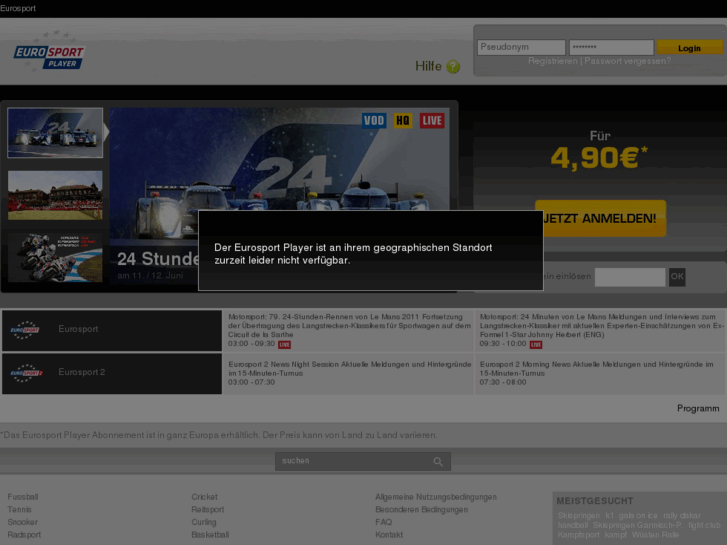Click the fight club tag
The height and width of the screenshot is (545, 727).
(704, 526)
